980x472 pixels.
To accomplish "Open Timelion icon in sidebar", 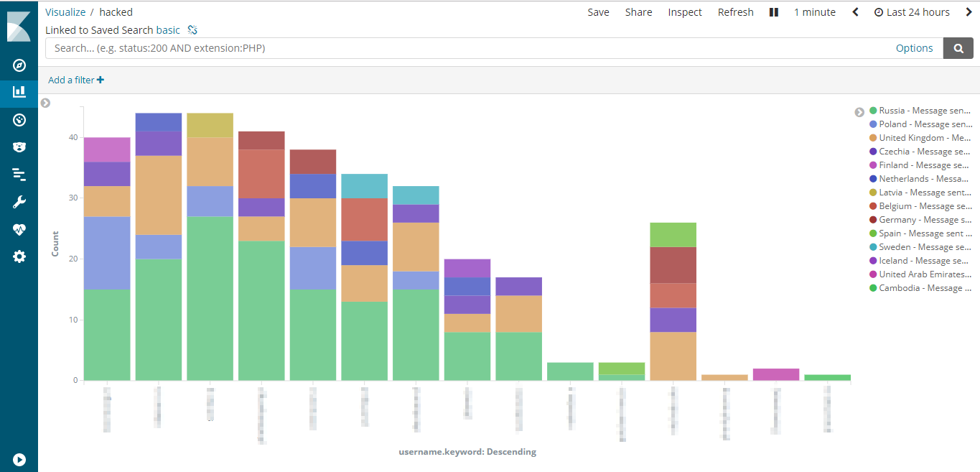I will [19, 147].
